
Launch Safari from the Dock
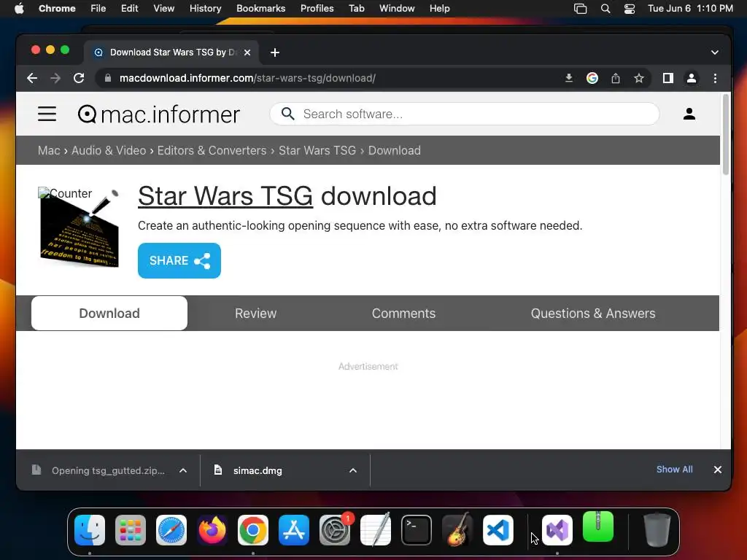click(x=171, y=530)
